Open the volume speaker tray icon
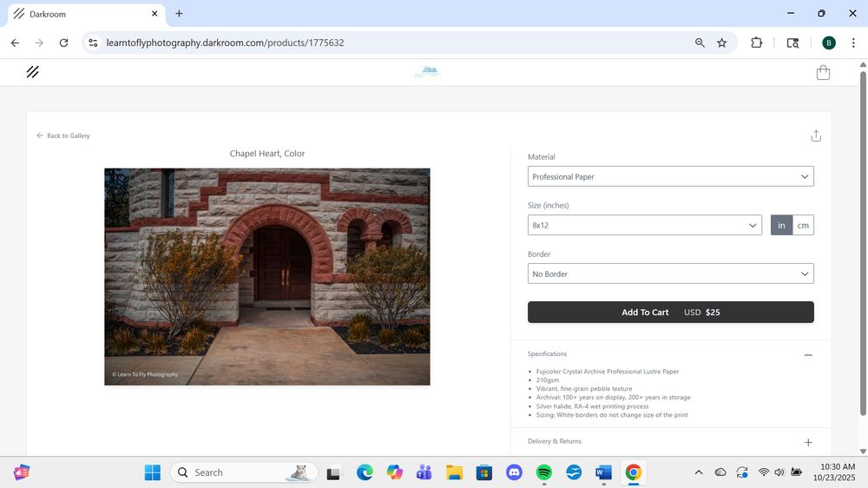Viewport: 868px width, 488px height. [x=779, y=472]
